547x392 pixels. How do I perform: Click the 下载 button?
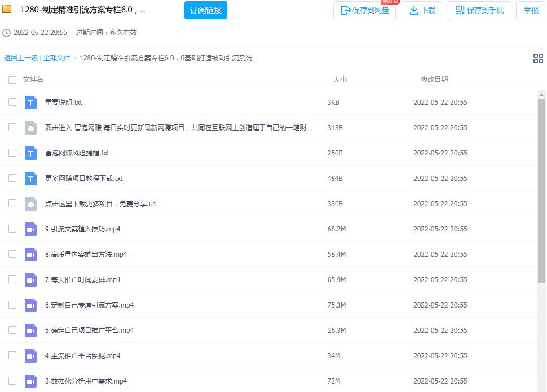tap(422, 11)
